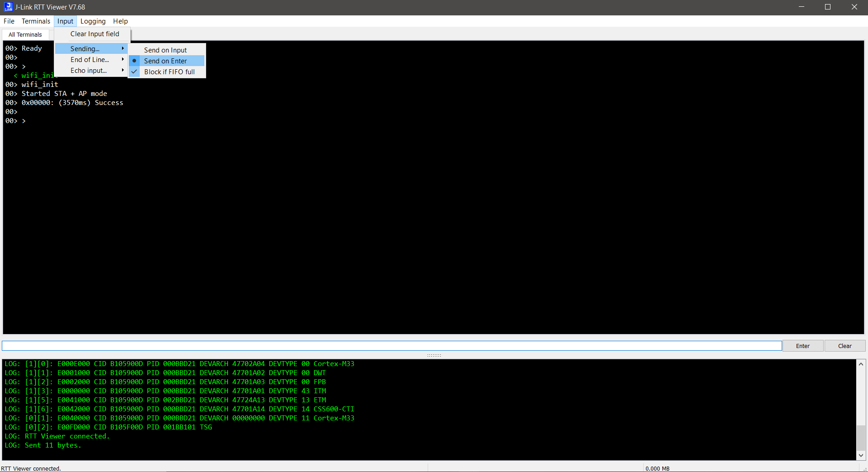The image size is (868, 472).
Task: Select Clear Input field from the Input menu
Action: pyautogui.click(x=94, y=33)
